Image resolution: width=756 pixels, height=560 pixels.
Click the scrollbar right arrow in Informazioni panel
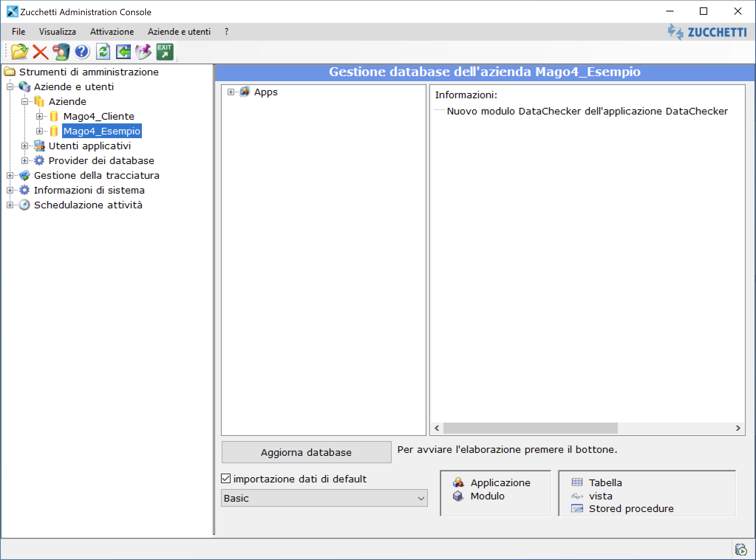coord(738,428)
